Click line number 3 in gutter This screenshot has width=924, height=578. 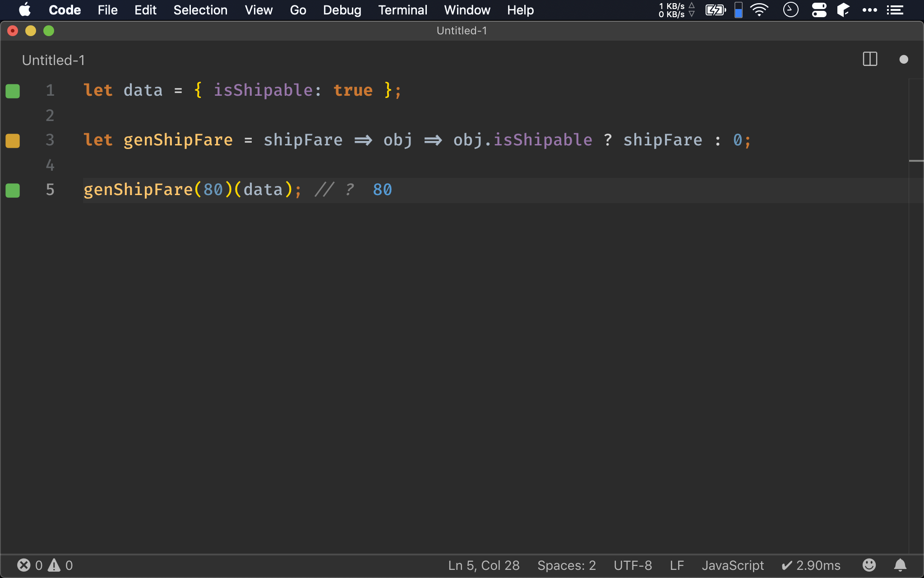point(50,140)
